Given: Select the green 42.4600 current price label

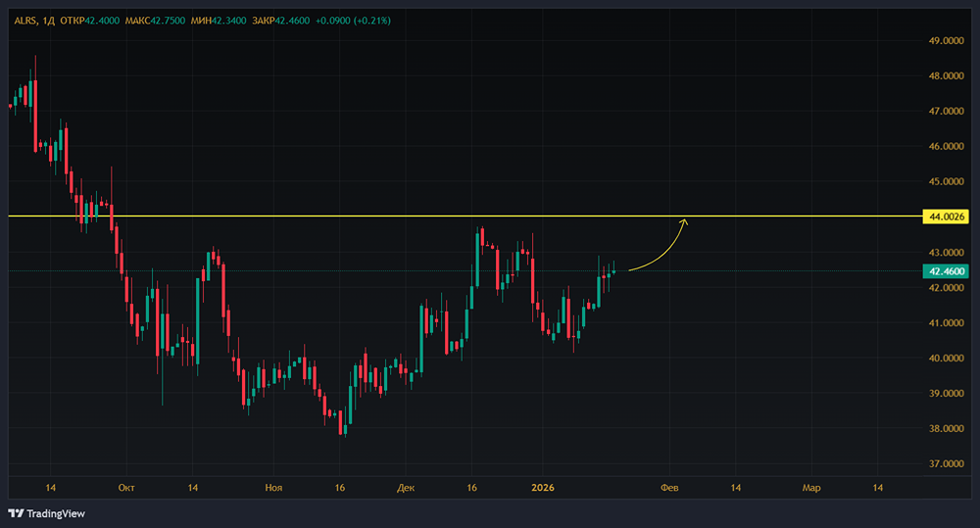Looking at the screenshot, I should [x=947, y=271].
